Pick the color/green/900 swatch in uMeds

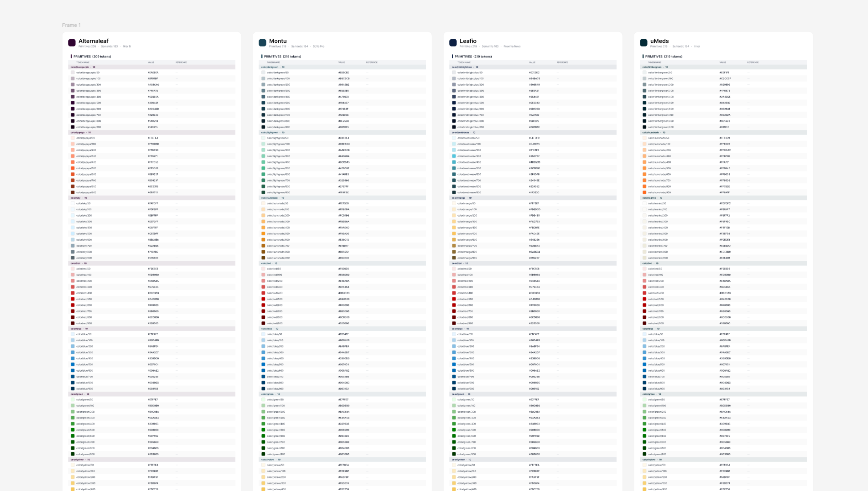click(x=644, y=454)
